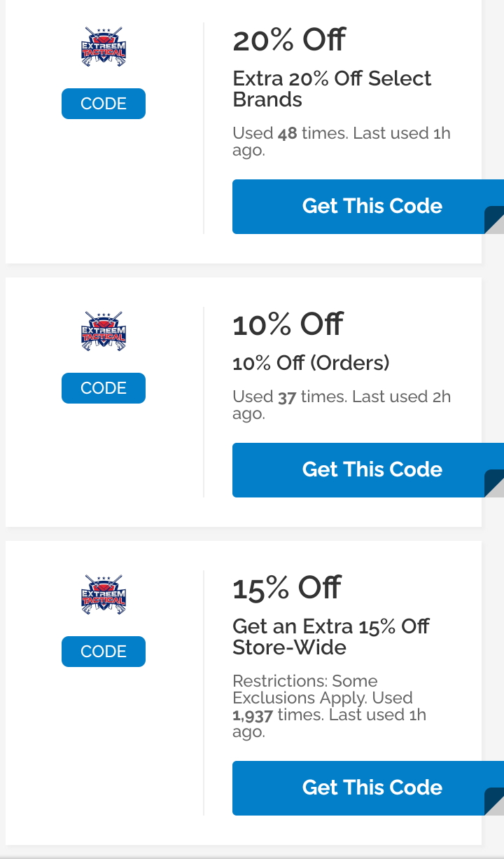Image resolution: width=504 pixels, height=859 pixels.
Task: Get the code for 10% Off (Orders)
Action: point(368,470)
